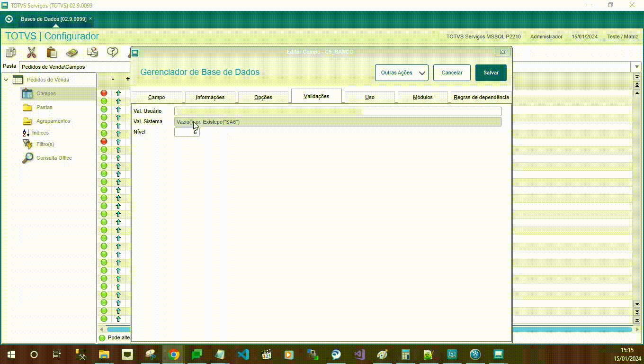Click the Pasta path field
This screenshot has height=364, width=644.
[325, 67]
